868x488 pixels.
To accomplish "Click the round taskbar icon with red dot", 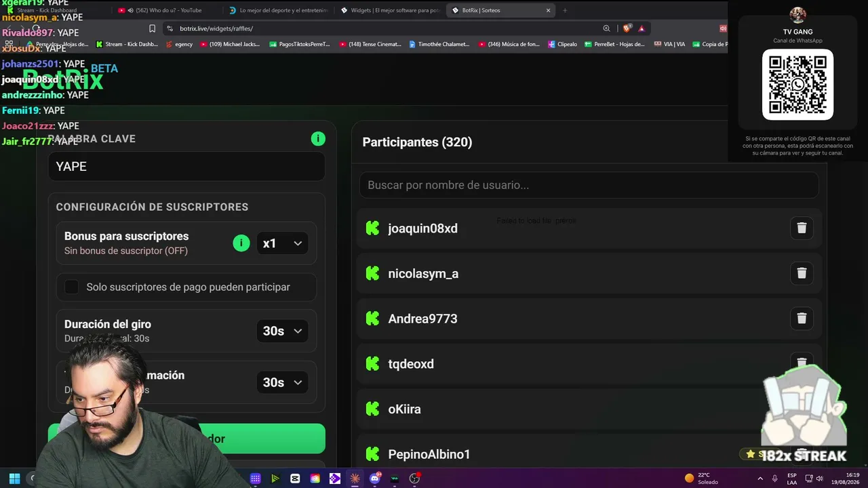I will point(415,479).
